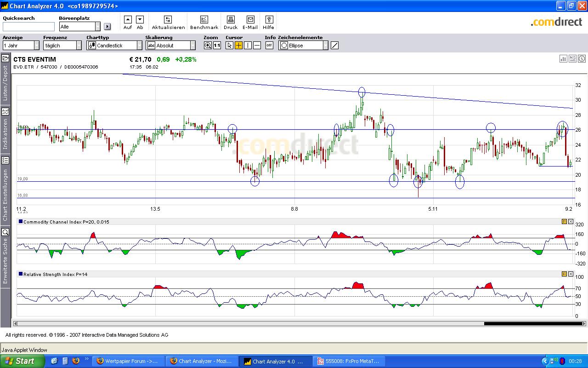Send the chart via E-Mail icon

click(x=250, y=20)
